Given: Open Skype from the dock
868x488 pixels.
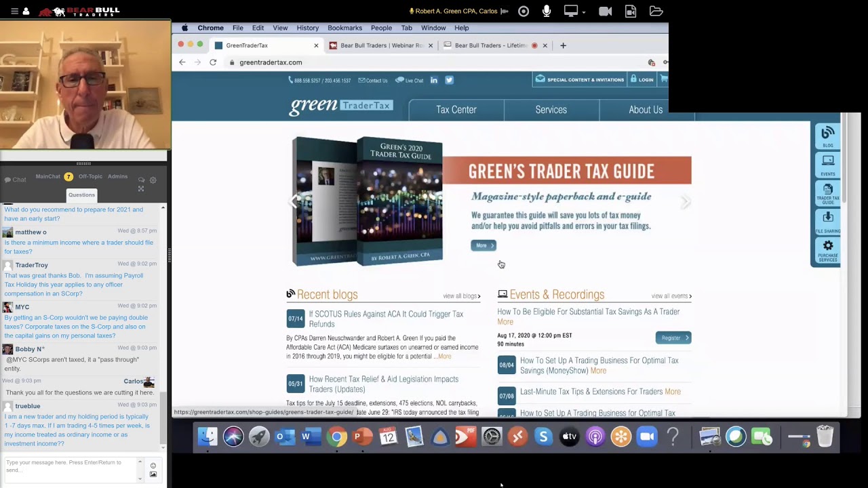Looking at the screenshot, I should 543,436.
